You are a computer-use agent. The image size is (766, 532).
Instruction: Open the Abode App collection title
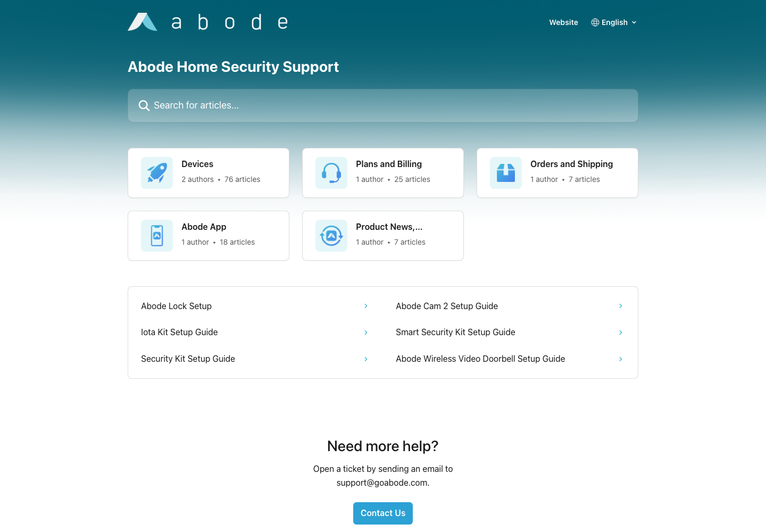pyautogui.click(x=204, y=227)
